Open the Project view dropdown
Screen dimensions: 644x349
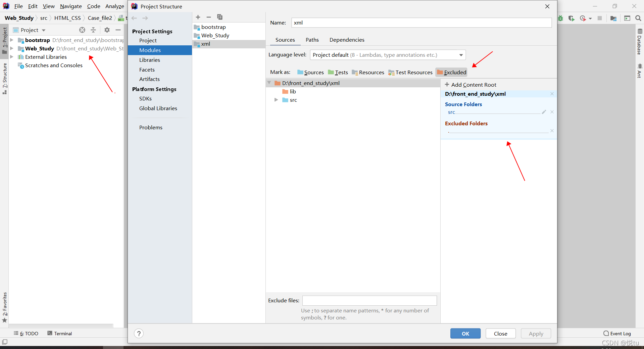[x=30, y=30]
